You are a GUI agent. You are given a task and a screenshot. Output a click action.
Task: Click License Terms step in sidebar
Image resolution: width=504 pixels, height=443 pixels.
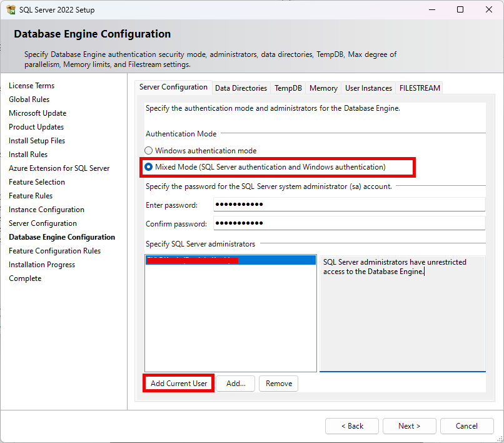coord(31,86)
